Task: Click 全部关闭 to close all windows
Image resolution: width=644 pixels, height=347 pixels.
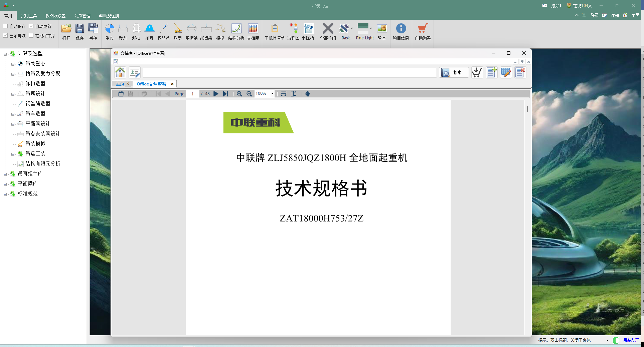Action: [328, 32]
